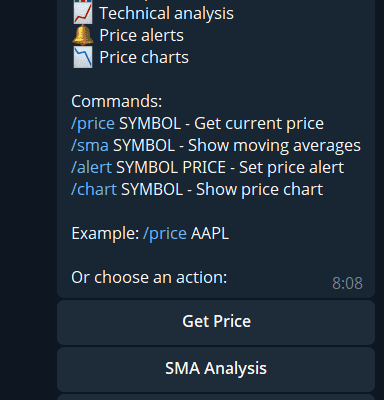The height and width of the screenshot is (400, 384).
Task: Tap the /sma command link
Action: (90, 146)
